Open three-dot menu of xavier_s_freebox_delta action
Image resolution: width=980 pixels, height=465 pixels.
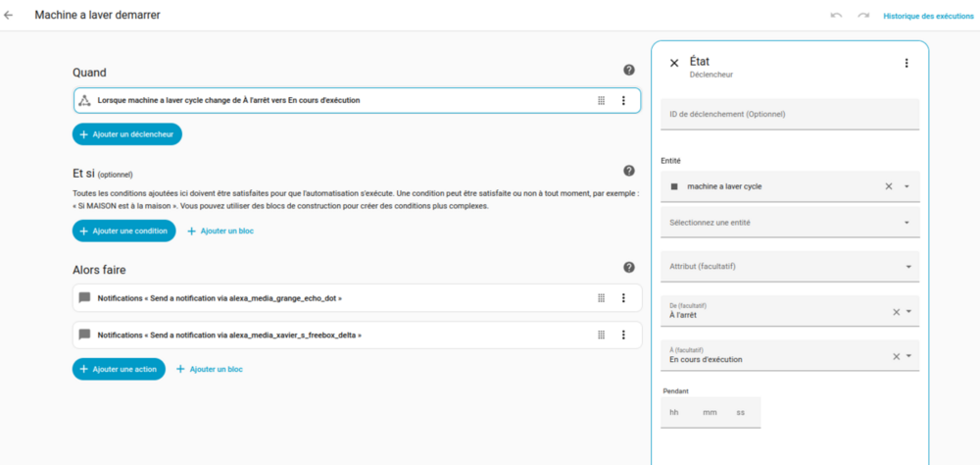623,335
